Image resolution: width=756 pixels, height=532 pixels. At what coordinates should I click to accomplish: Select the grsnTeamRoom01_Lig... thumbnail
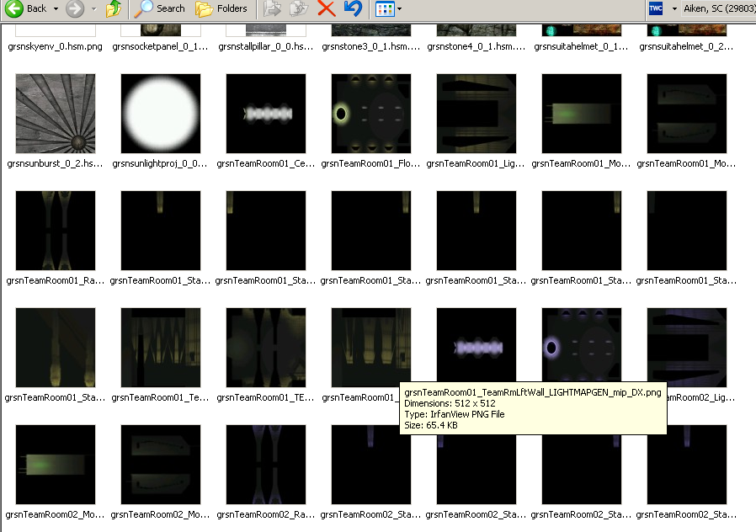tap(476, 114)
